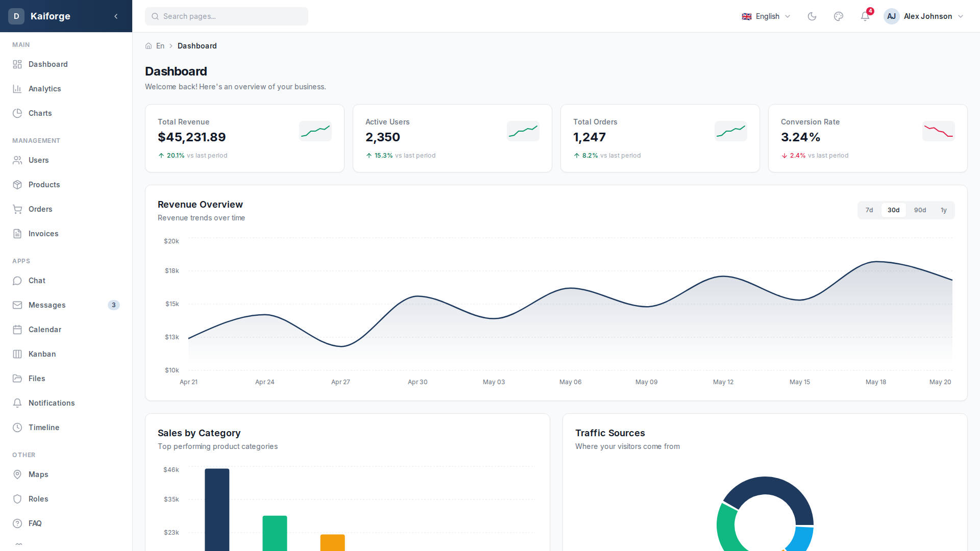Click the En breadcrumb link
980x551 pixels.
click(160, 46)
